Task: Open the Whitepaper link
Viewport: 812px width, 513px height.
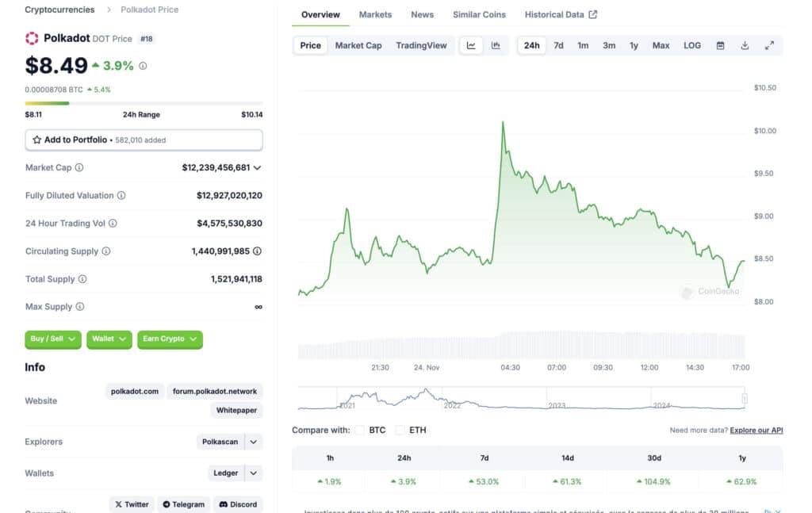Action: pyautogui.click(x=236, y=410)
